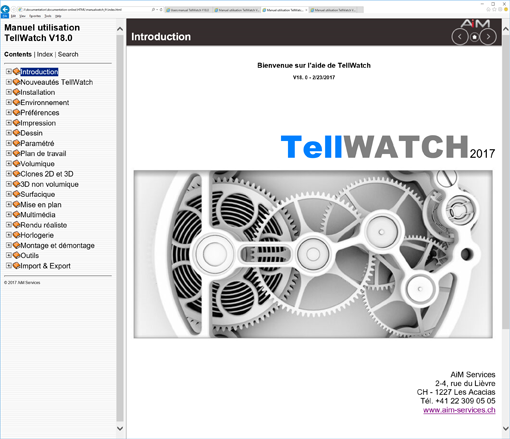The image size is (510, 439).
Task: Click the Surfacique book icon
Action: pyautogui.click(x=16, y=194)
